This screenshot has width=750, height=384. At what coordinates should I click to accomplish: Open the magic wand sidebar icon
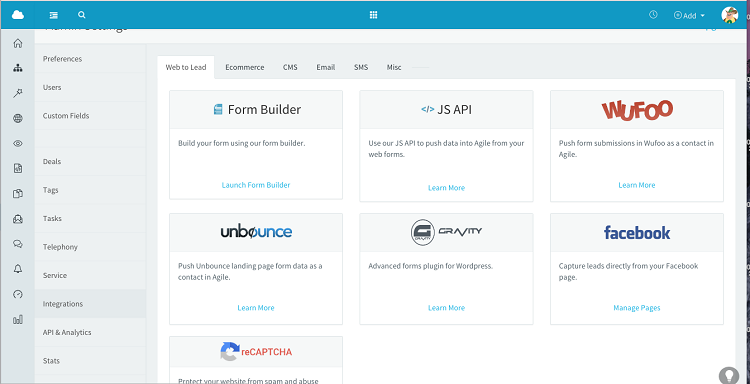(x=18, y=93)
